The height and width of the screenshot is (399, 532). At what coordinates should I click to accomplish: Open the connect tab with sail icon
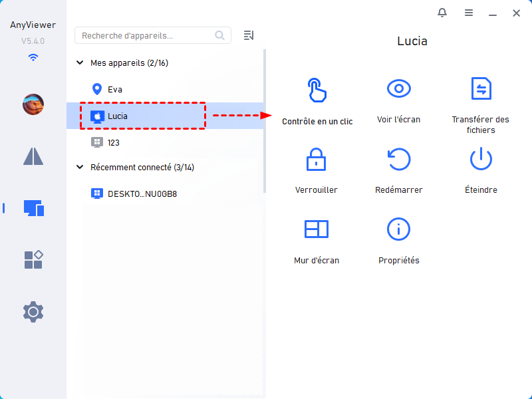click(x=33, y=156)
